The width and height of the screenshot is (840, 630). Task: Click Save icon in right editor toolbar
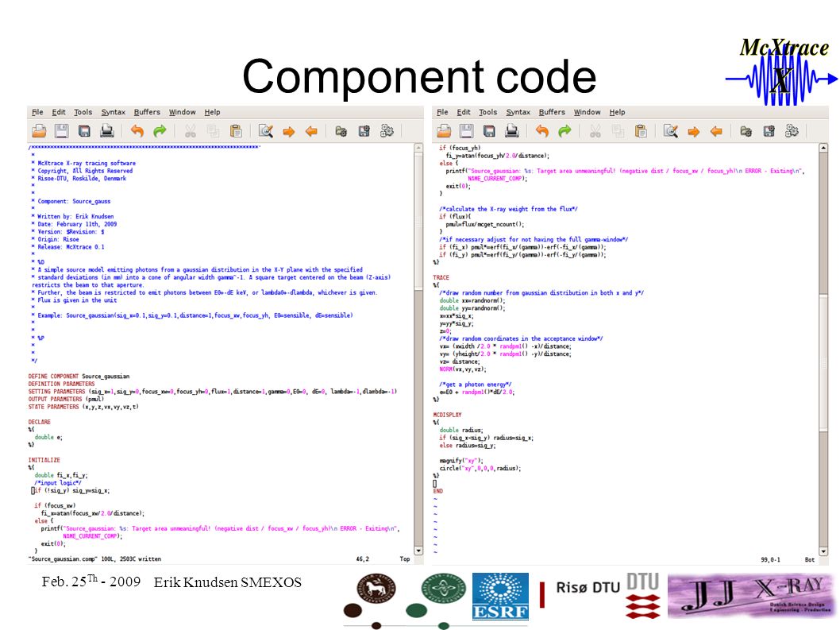click(467, 131)
